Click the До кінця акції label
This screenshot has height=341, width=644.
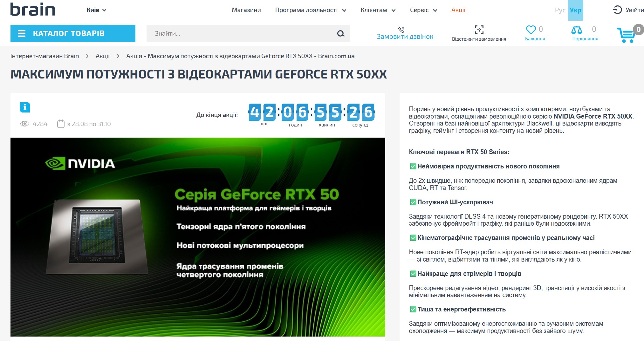click(217, 115)
